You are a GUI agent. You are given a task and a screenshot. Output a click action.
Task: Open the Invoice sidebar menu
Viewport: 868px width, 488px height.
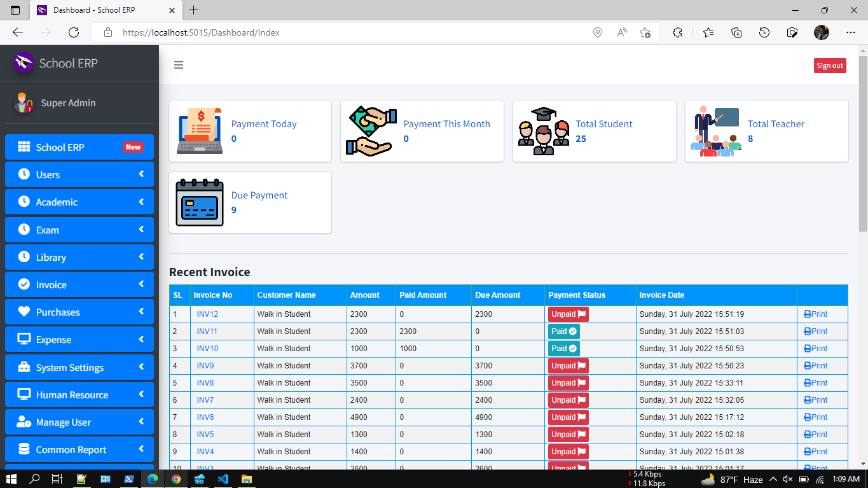click(x=79, y=284)
